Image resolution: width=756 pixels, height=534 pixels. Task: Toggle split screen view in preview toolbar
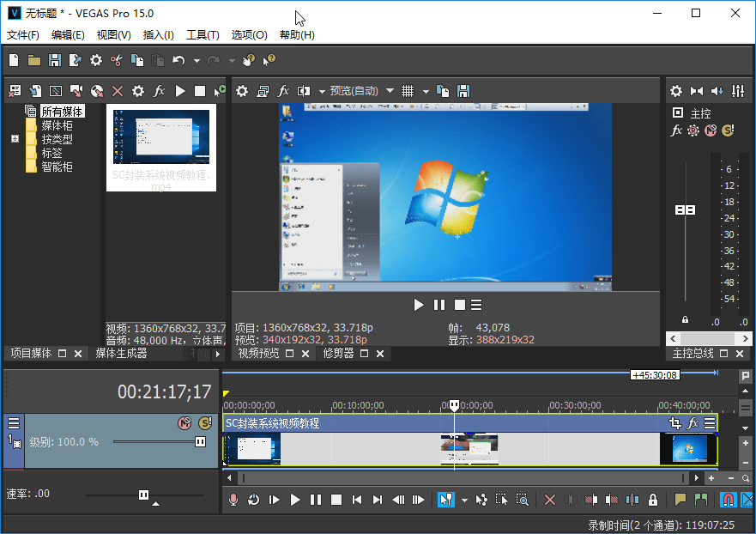pos(304,91)
